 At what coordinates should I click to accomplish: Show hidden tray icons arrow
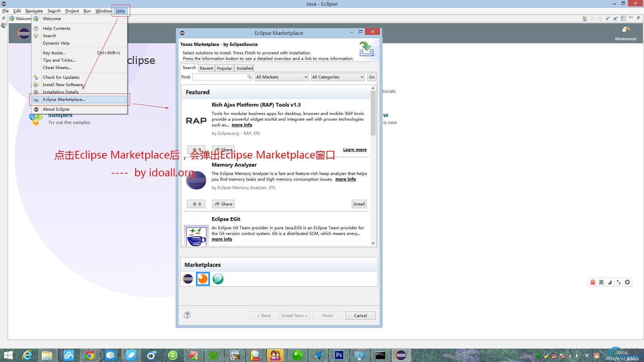(x=529, y=356)
